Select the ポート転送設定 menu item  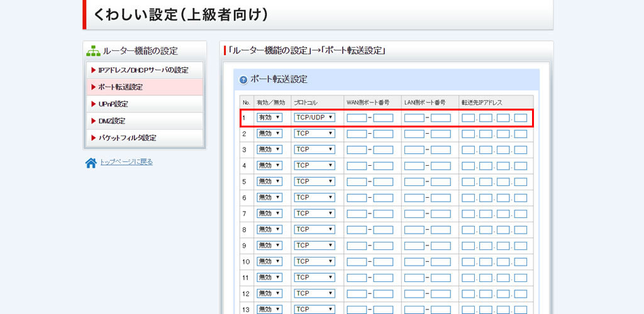tap(144, 87)
